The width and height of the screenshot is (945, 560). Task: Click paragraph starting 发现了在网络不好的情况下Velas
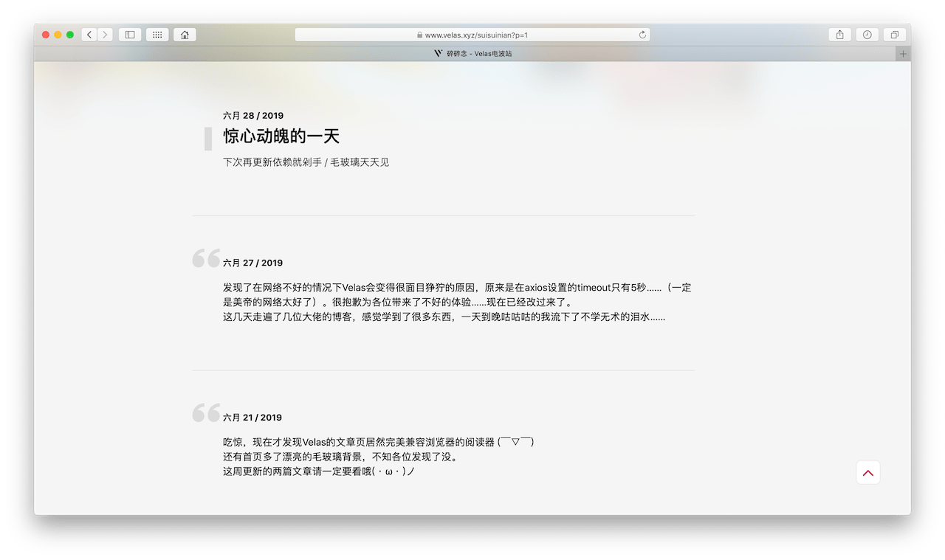[x=457, y=295]
